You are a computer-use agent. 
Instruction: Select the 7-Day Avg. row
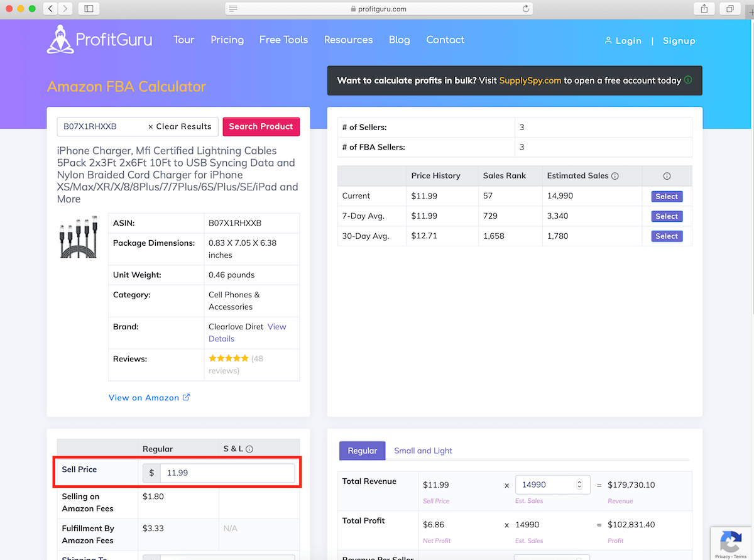[667, 216]
